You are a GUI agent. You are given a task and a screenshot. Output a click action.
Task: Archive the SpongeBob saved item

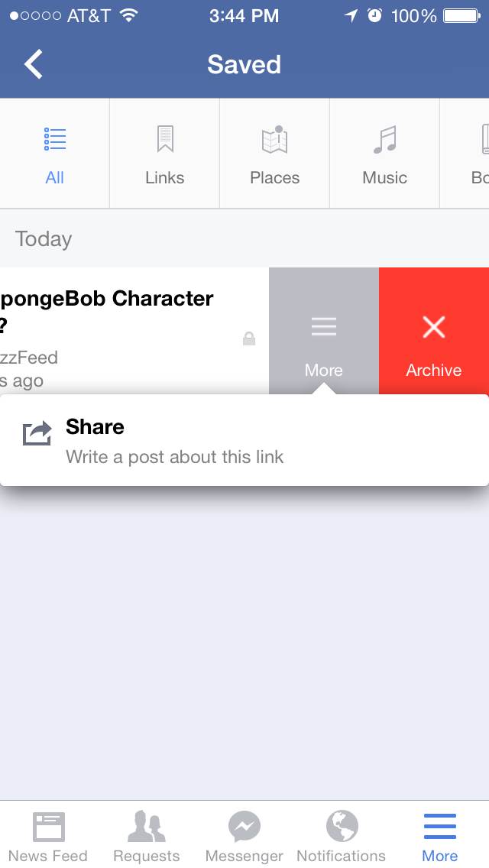[434, 331]
